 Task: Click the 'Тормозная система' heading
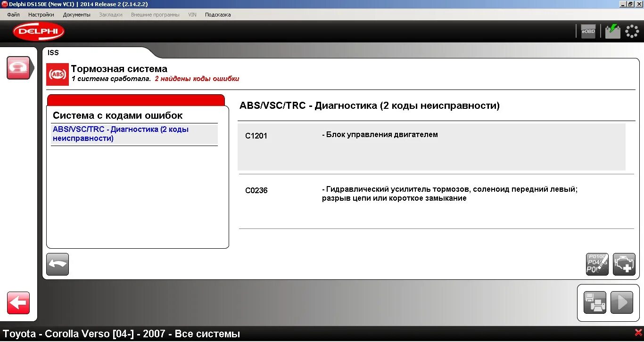[119, 69]
